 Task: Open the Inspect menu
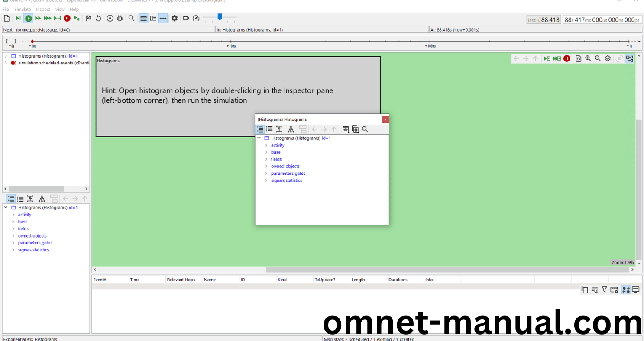[x=43, y=9]
